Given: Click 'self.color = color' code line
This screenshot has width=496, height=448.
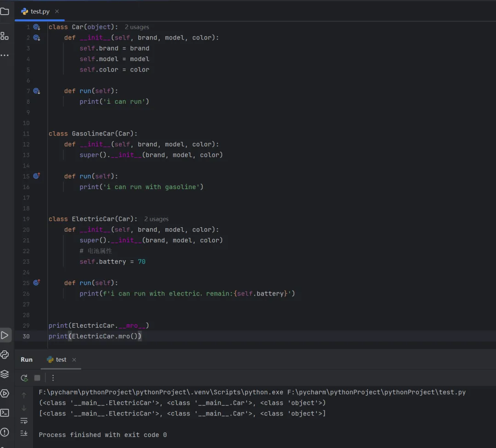Looking at the screenshot, I should tap(114, 70).
